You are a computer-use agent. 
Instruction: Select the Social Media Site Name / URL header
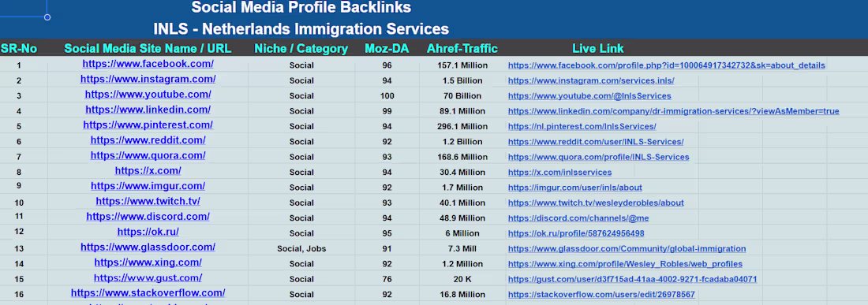coord(148,49)
